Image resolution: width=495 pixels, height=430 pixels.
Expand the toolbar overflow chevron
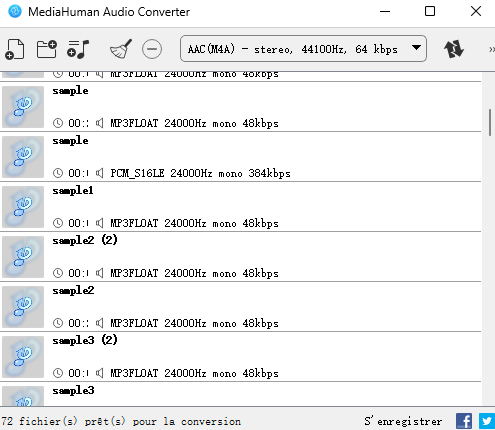click(x=492, y=49)
